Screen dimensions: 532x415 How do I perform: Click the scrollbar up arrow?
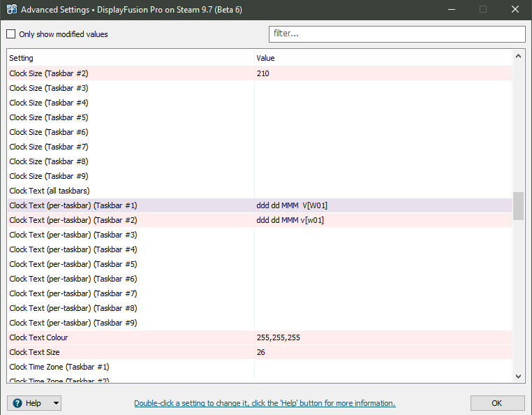point(518,56)
